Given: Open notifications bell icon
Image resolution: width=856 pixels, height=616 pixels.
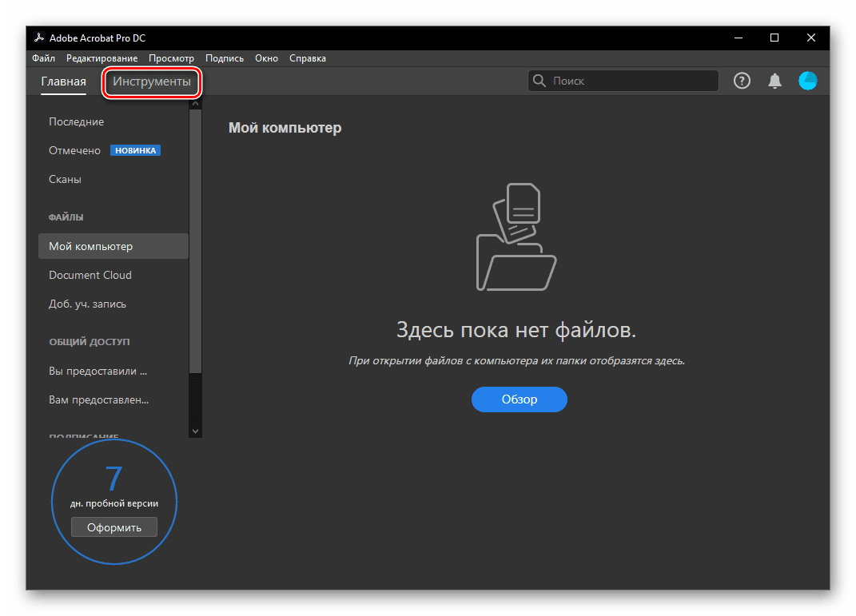Looking at the screenshot, I should (x=774, y=81).
